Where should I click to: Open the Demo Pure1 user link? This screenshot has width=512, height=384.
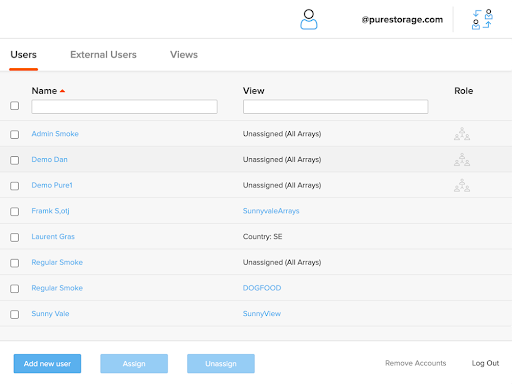point(52,185)
